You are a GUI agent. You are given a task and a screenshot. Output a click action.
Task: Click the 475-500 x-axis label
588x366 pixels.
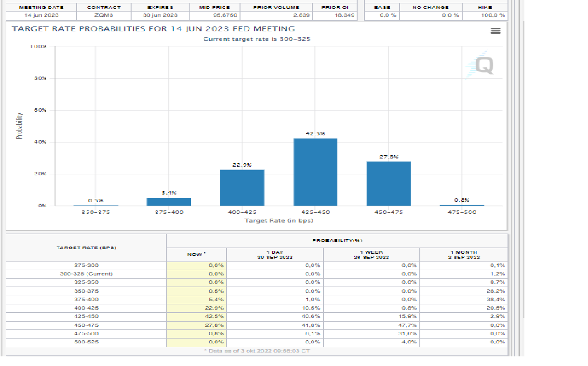pos(462,212)
